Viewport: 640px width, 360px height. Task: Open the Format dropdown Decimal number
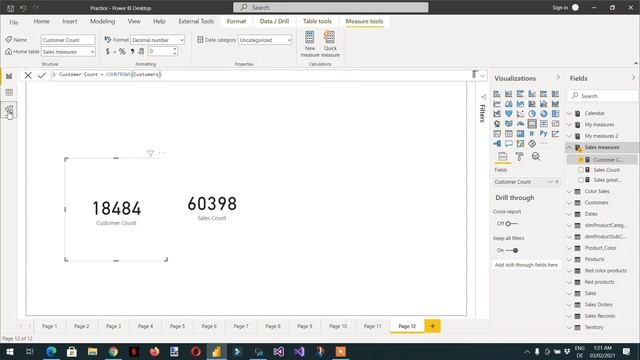click(158, 40)
